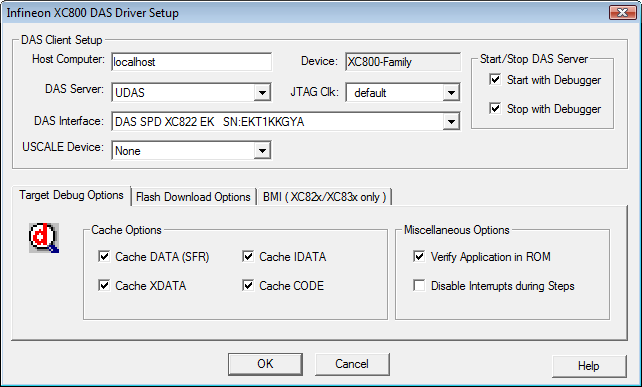Click the Device: label text
This screenshot has height=387, width=642.
[319, 61]
